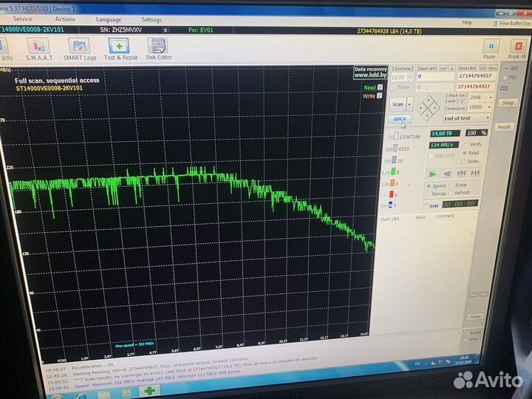Toggle the Write graph checkbox

click(380, 95)
